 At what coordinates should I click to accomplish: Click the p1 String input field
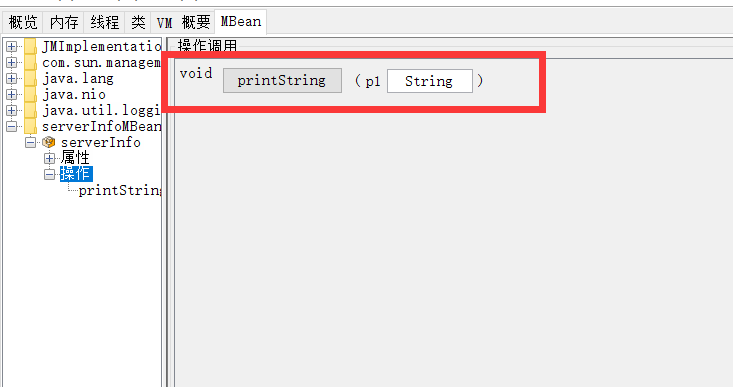(430, 81)
